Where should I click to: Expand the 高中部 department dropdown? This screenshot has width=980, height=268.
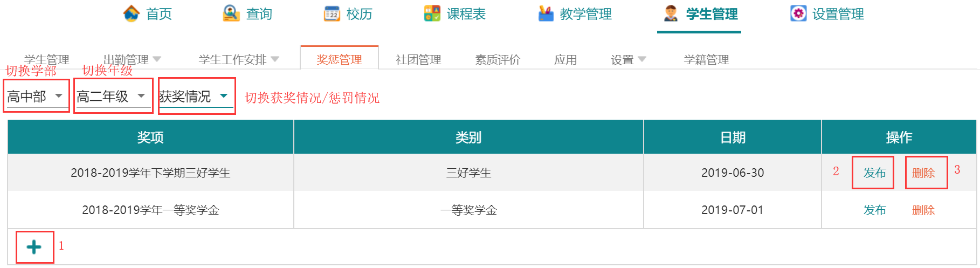pos(59,96)
